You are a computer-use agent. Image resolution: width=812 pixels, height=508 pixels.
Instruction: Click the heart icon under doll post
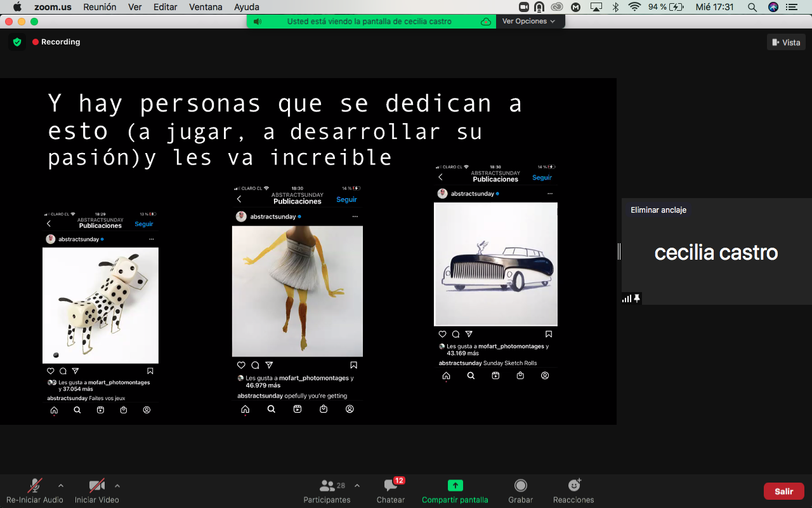pyautogui.click(x=241, y=365)
